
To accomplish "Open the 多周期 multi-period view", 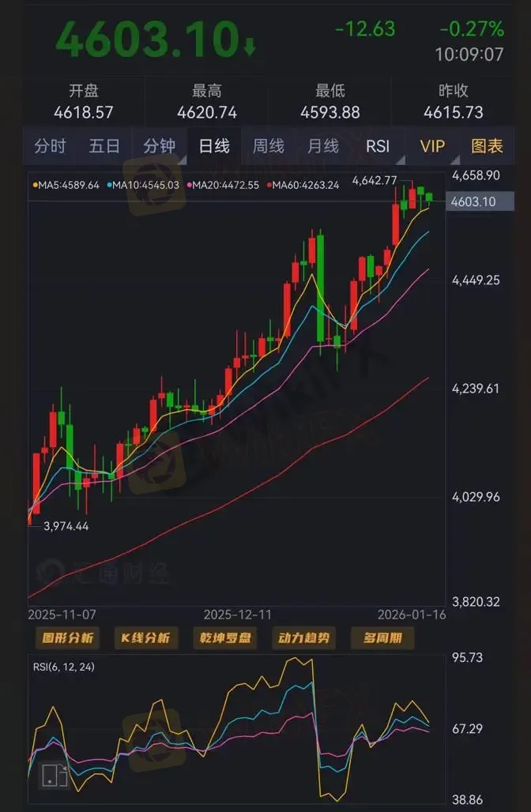I will pos(382,637).
